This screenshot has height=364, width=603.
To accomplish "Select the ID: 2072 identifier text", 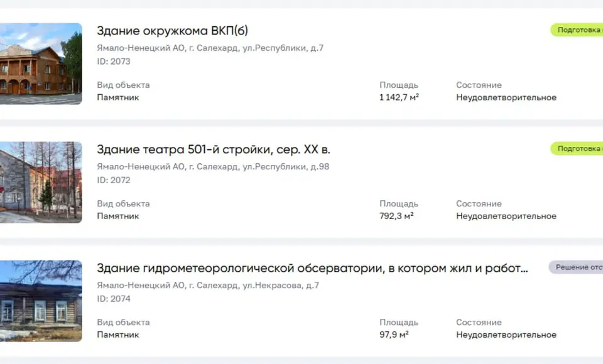I will pos(113,180).
